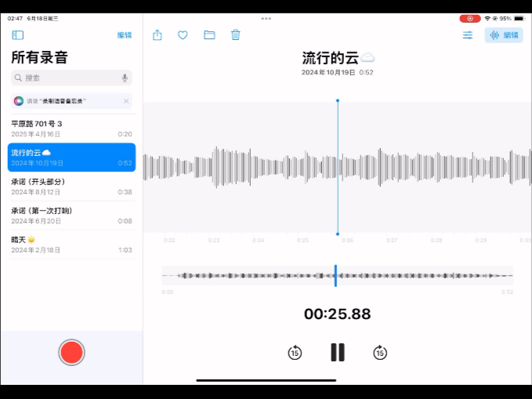
Task: Tap the home indicator bar
Action: coord(266,380)
